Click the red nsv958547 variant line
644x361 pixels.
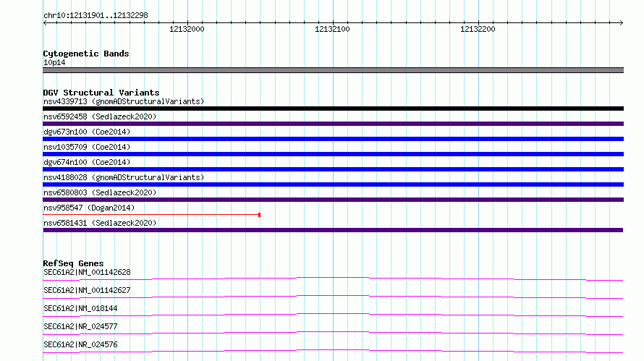tap(151, 214)
